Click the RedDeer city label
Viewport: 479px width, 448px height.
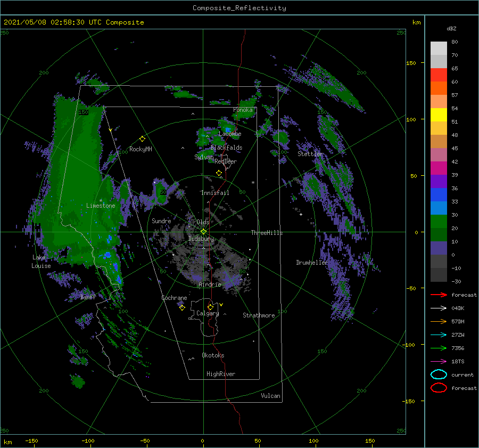coord(226,161)
